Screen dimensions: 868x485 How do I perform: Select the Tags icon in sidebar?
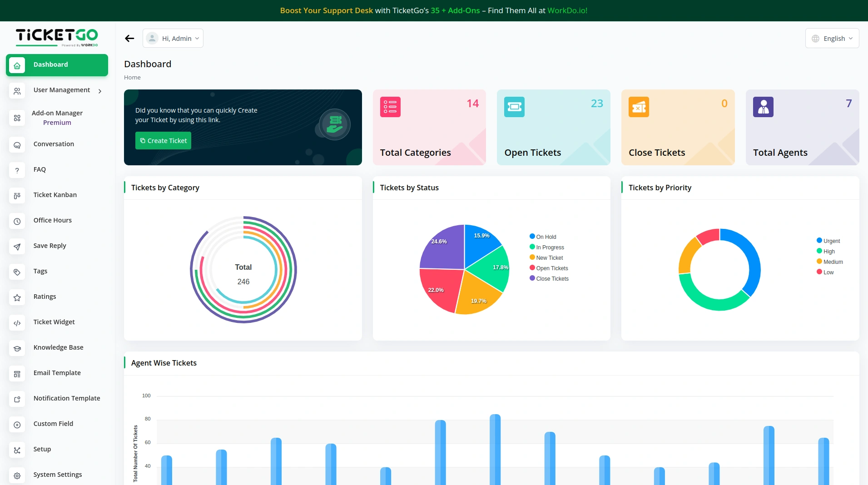coord(17,272)
